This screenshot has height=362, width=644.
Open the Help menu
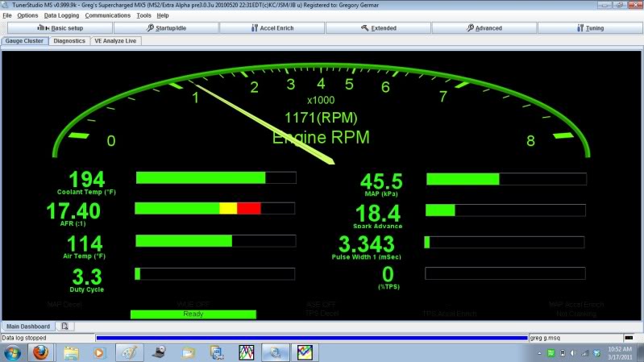(163, 15)
